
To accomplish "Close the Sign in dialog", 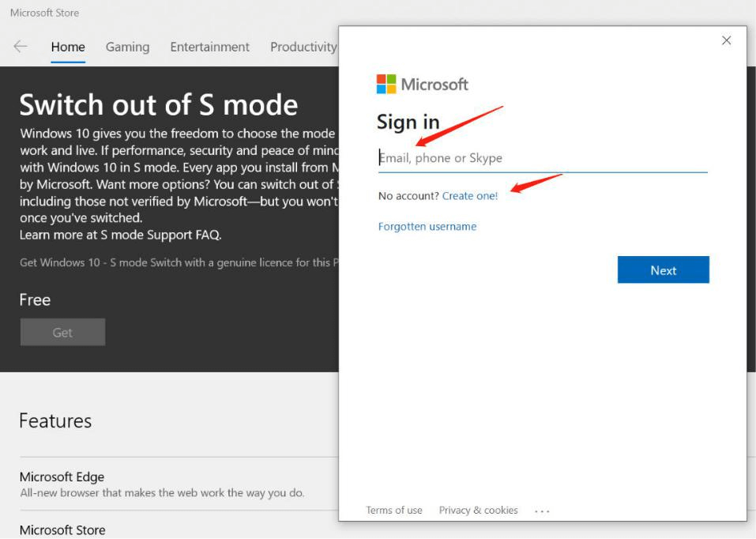I will [726, 41].
